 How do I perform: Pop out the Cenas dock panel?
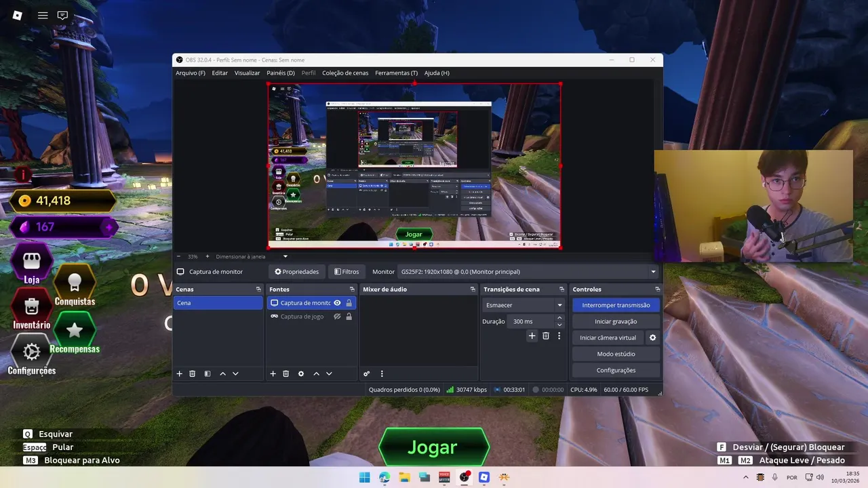[258, 289]
